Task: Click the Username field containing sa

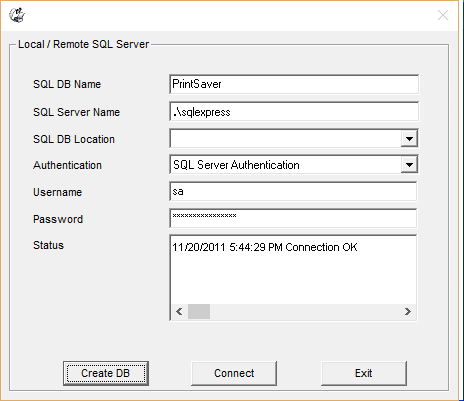Action: [x=293, y=192]
